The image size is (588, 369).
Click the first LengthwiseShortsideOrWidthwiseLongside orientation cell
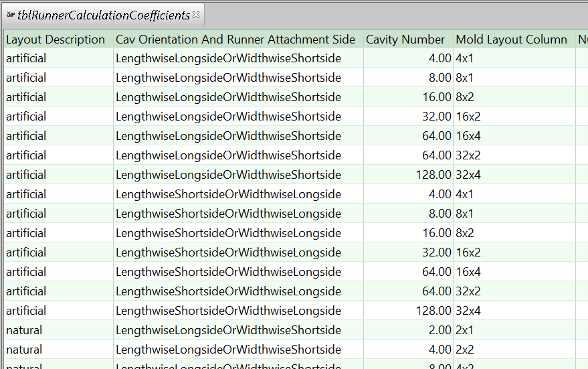[x=228, y=194]
